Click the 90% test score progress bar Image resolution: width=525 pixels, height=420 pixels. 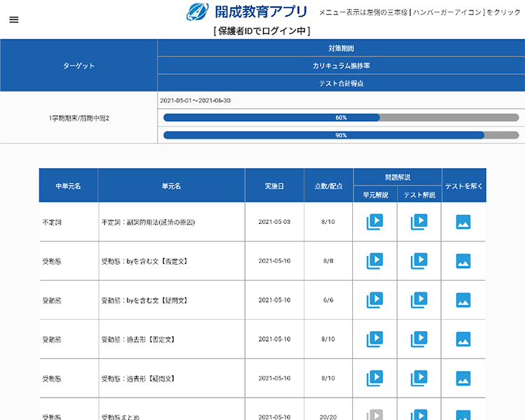tap(341, 135)
